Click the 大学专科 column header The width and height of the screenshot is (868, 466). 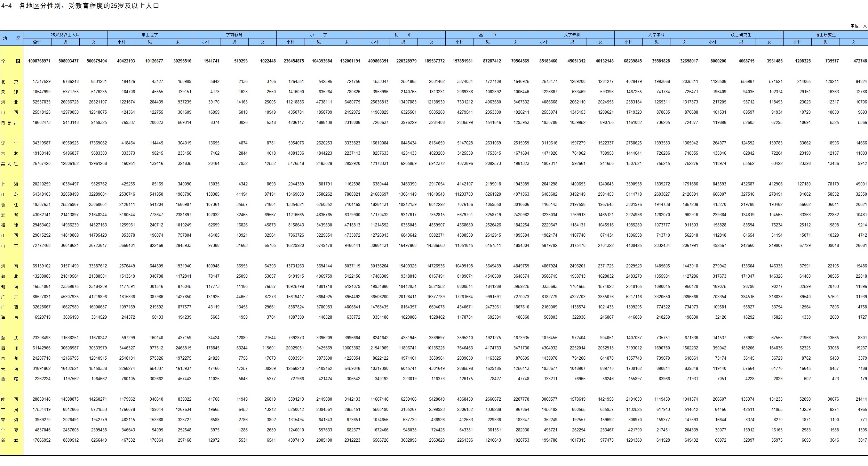(572, 35)
